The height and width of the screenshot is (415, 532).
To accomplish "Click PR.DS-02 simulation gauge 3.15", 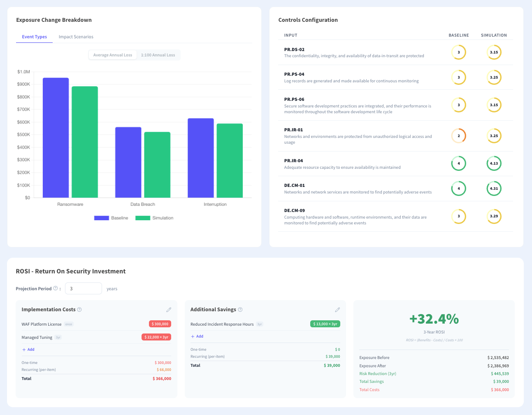I will (x=494, y=52).
